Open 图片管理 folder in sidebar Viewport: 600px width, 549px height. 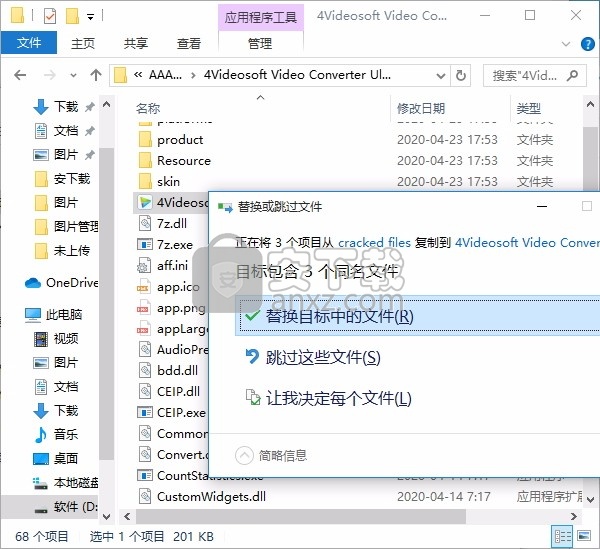coord(66,226)
